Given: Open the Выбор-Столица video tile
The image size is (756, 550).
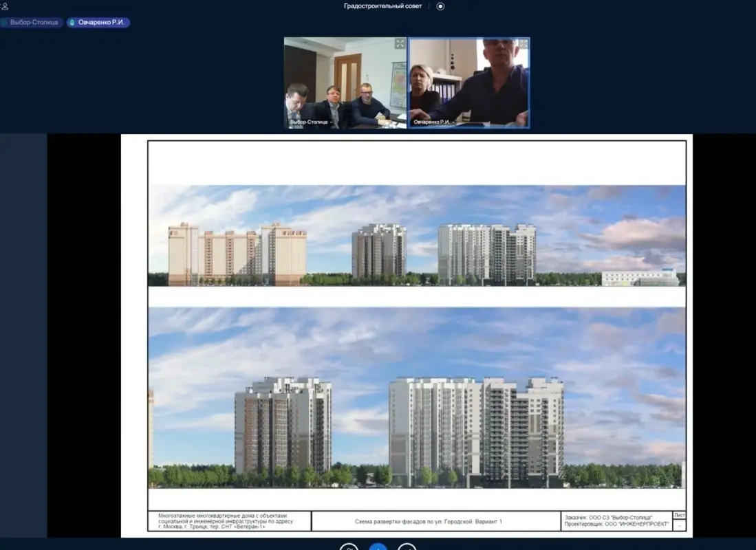Looking at the screenshot, I should 345,83.
